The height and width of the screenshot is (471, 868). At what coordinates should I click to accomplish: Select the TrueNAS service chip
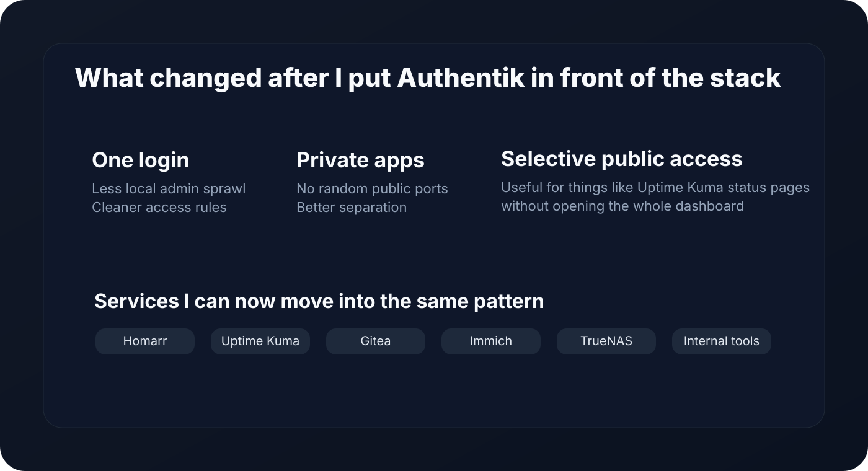point(606,341)
